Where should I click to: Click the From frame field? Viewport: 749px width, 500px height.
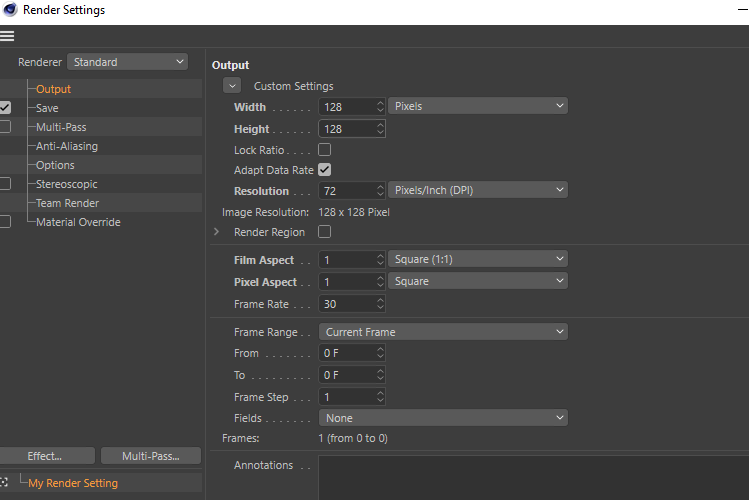point(347,353)
